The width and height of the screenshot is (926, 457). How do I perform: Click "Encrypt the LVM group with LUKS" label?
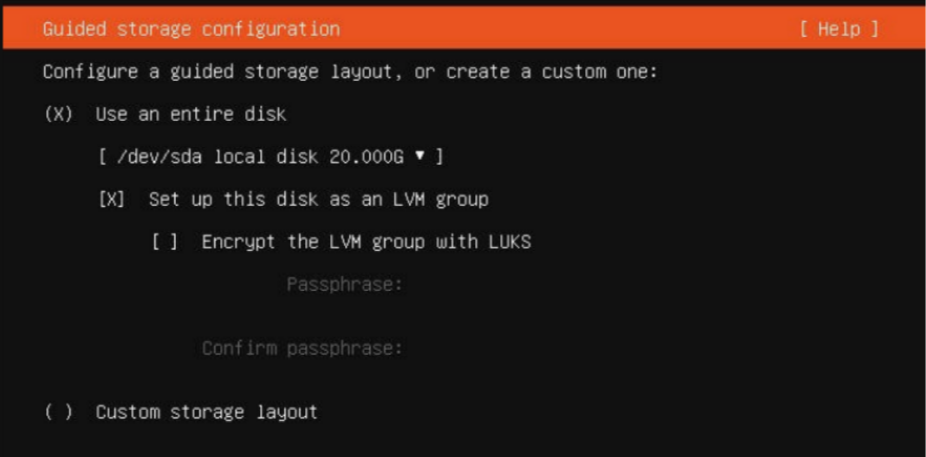[366, 242]
